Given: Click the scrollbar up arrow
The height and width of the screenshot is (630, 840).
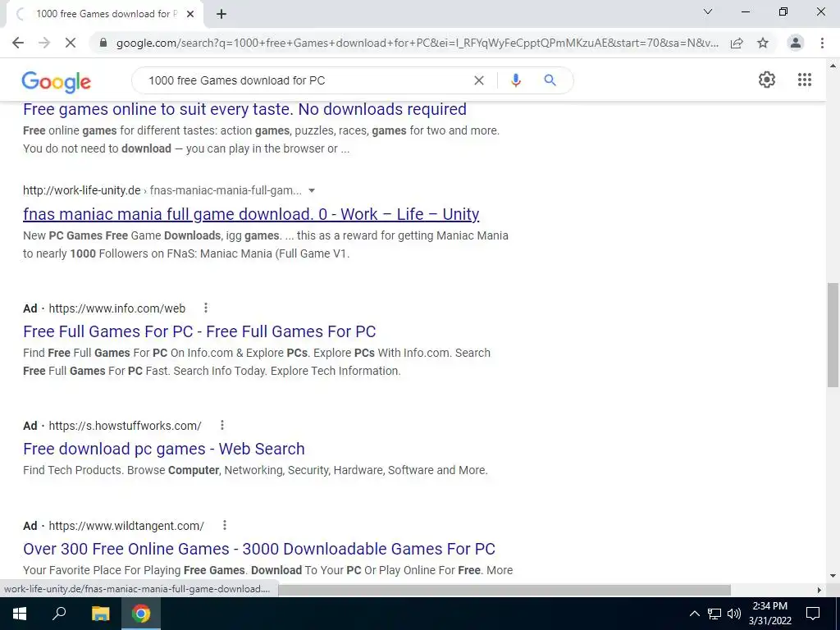Looking at the screenshot, I should (x=833, y=66).
